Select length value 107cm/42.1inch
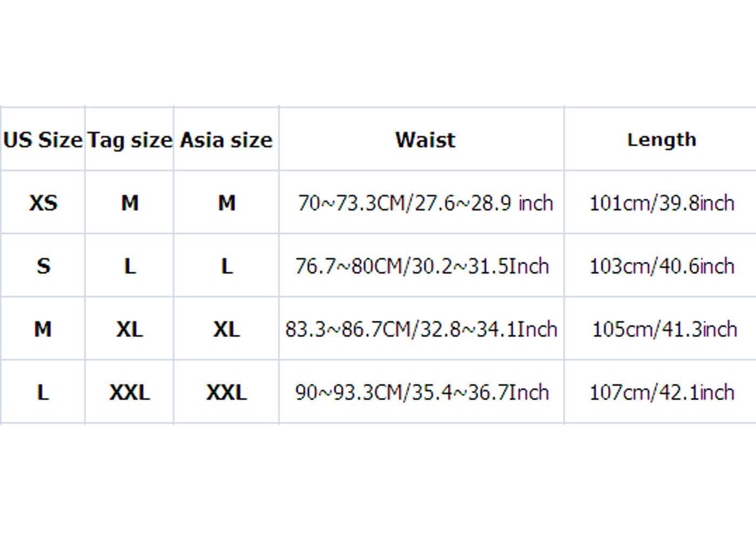The width and height of the screenshot is (756, 540). 662,392
